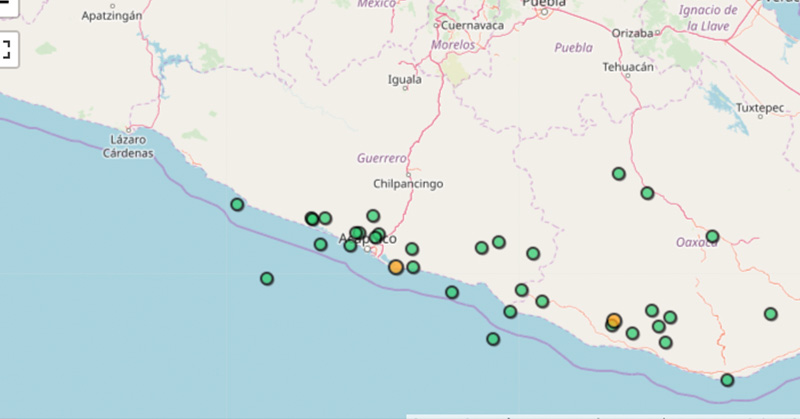800x419 pixels.
Task: Click the northernmost green marker in Oaxaca
Action: [x=619, y=174]
